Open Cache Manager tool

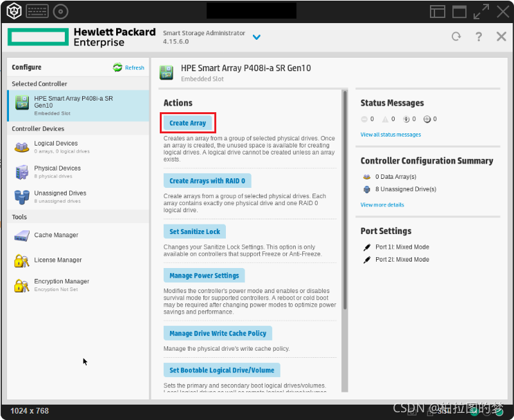[78, 235]
